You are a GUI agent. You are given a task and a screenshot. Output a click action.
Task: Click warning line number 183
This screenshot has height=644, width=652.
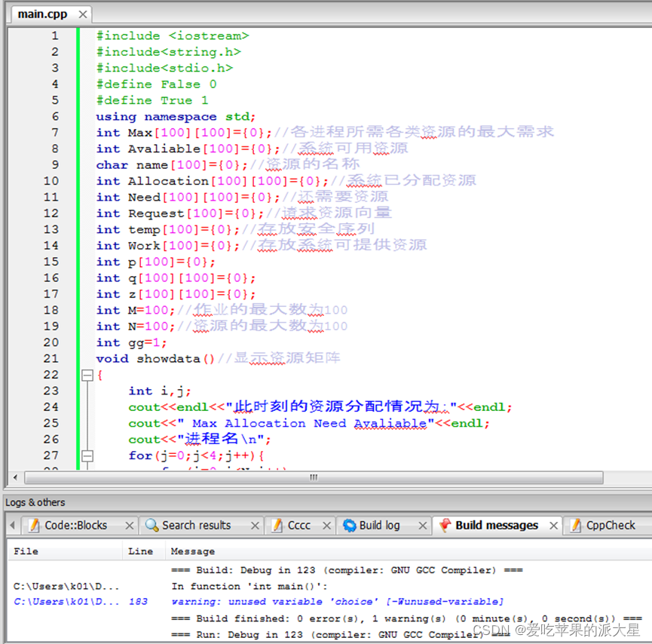(139, 602)
